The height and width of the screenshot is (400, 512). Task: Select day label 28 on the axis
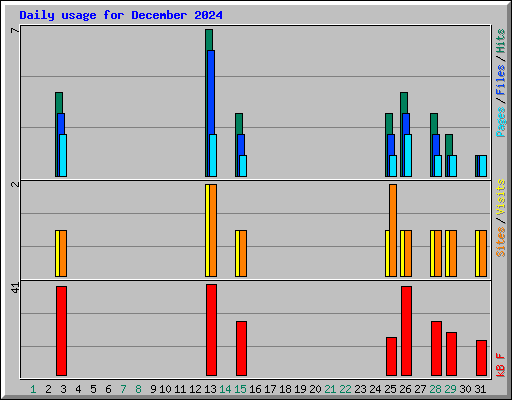436,389
